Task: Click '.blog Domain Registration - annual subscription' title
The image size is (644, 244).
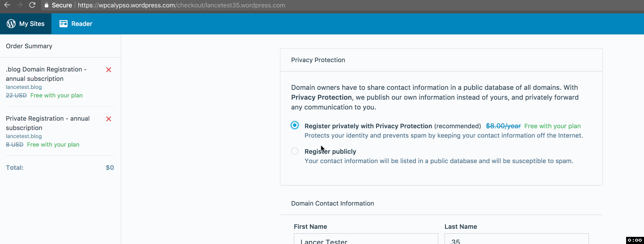Action: tap(46, 74)
